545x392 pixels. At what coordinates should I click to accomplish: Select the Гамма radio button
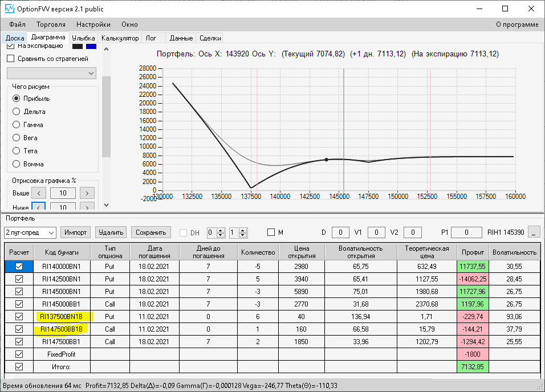[x=16, y=124]
